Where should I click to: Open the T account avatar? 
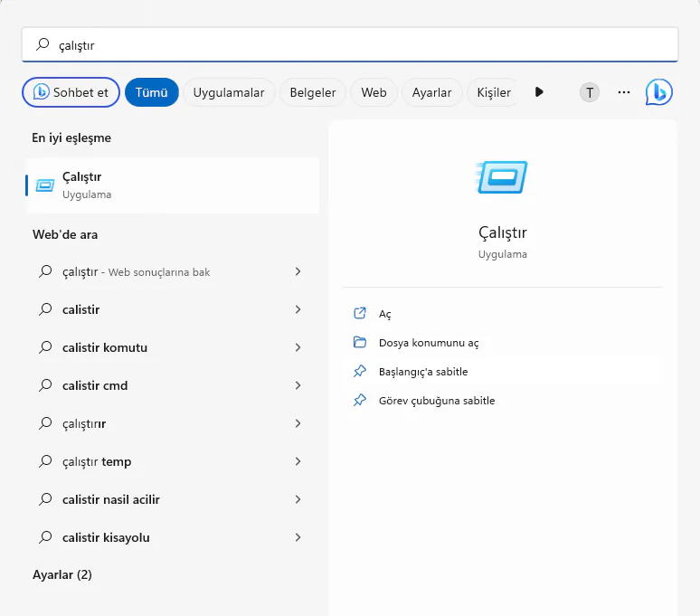pyautogui.click(x=590, y=92)
